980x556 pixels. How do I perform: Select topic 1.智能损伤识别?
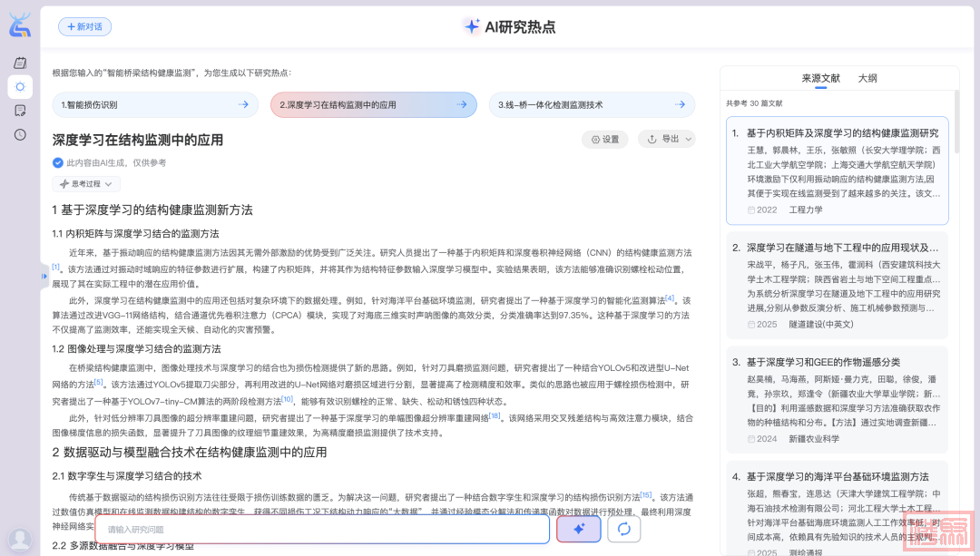click(154, 105)
